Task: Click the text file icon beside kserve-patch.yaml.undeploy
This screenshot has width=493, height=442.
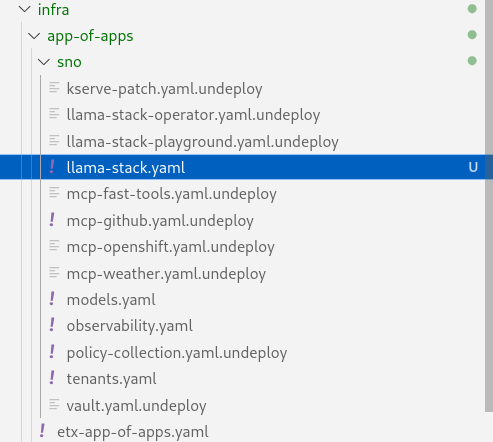Action: pyautogui.click(x=54, y=87)
